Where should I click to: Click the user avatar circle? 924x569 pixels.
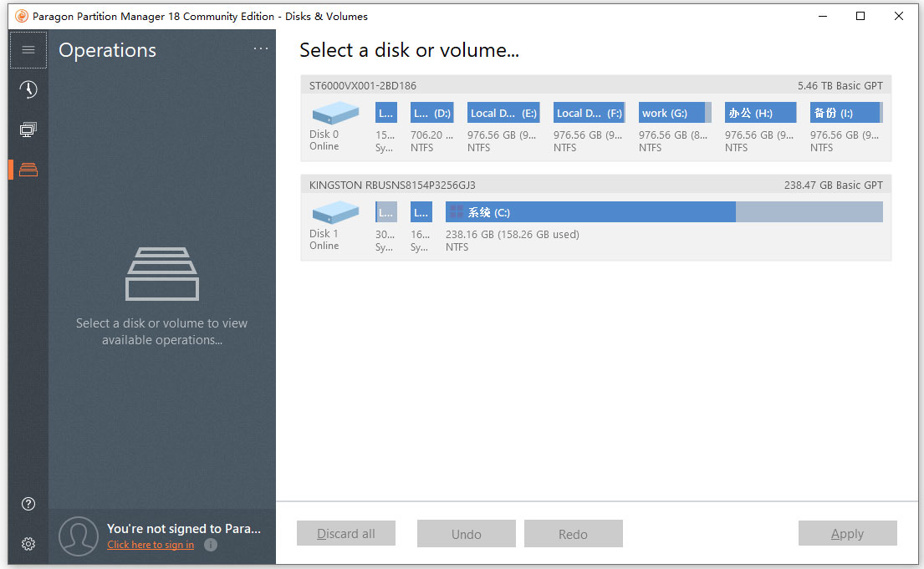click(78, 536)
